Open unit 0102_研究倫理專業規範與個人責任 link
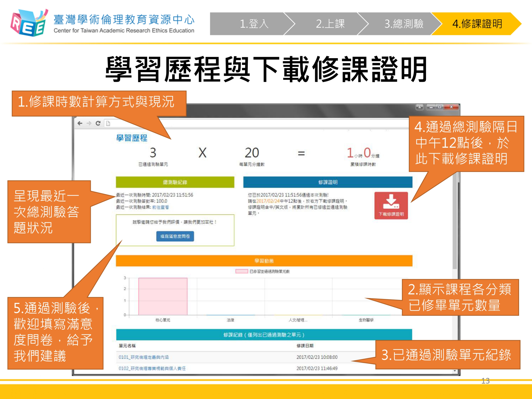Screen dimensions: 532x399 [x=152, y=368]
